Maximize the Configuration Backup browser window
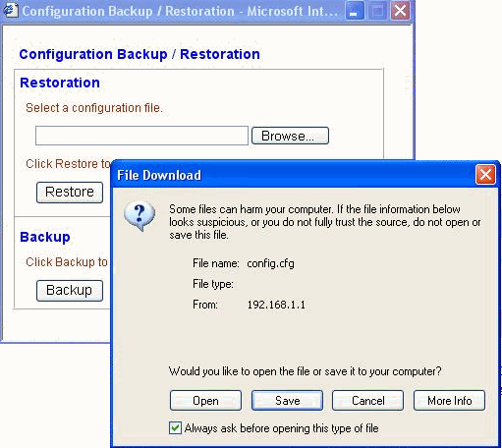 [x=377, y=11]
